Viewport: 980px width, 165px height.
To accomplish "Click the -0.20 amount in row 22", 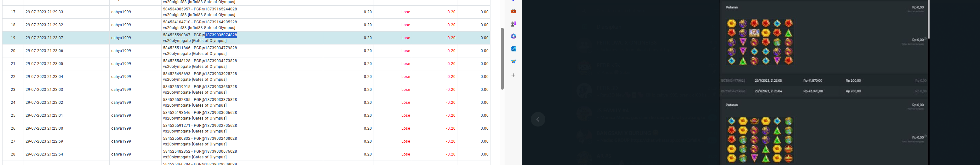I will 451,77.
